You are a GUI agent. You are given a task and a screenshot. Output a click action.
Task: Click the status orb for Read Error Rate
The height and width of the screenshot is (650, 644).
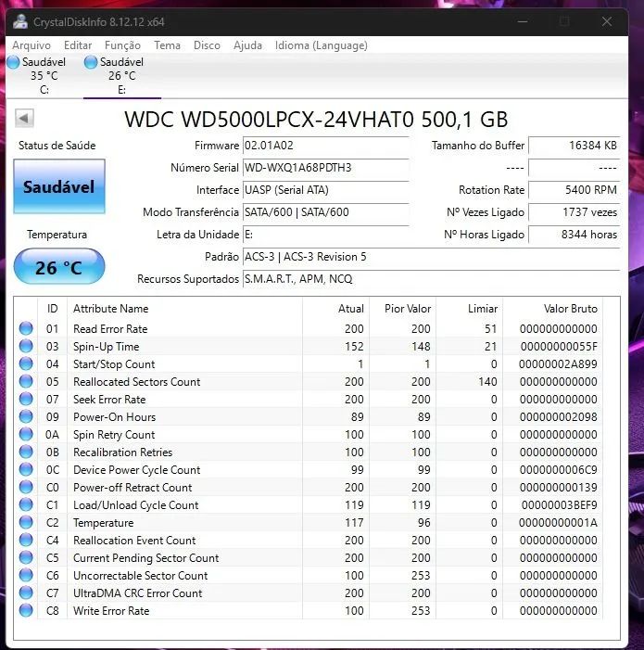click(26, 328)
